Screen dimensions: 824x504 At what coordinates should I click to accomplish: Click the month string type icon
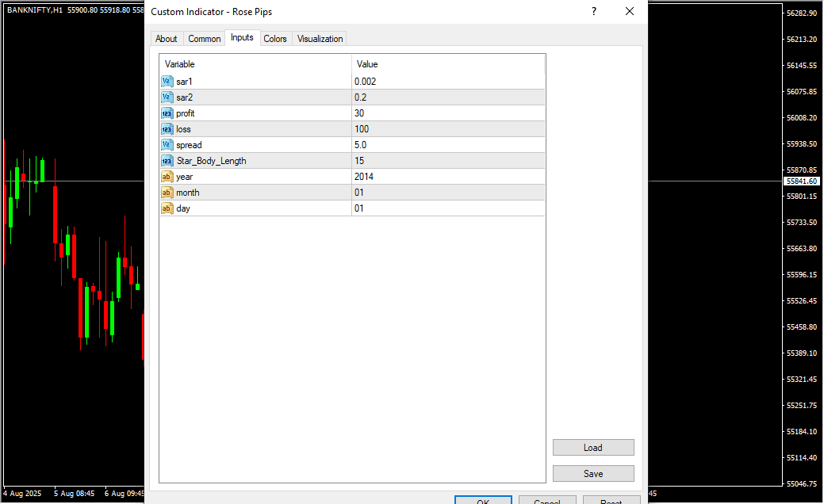[x=167, y=193]
